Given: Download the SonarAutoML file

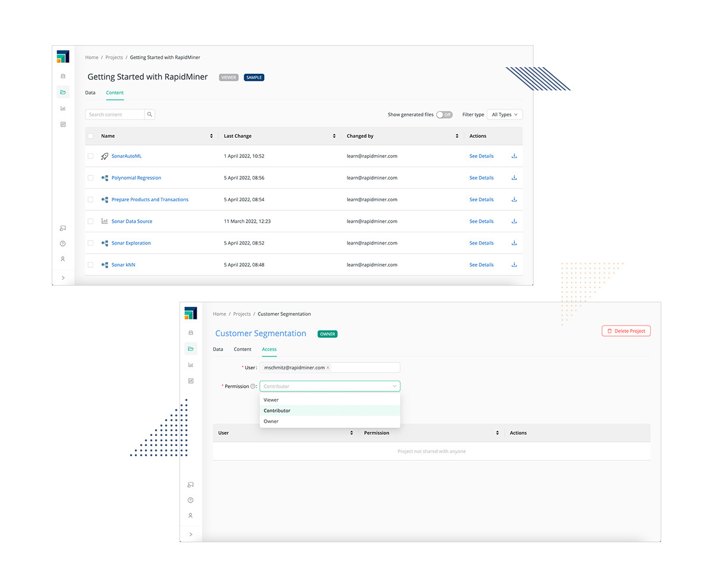Looking at the screenshot, I should click(515, 156).
